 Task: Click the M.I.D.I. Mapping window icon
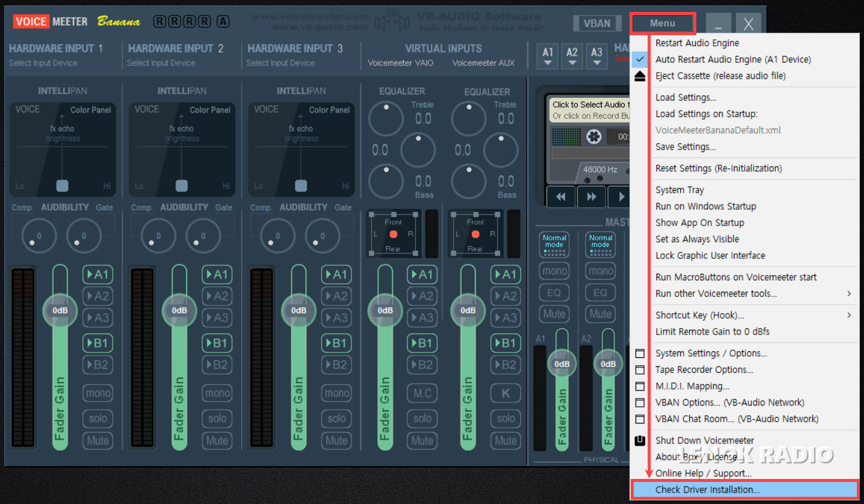640,386
